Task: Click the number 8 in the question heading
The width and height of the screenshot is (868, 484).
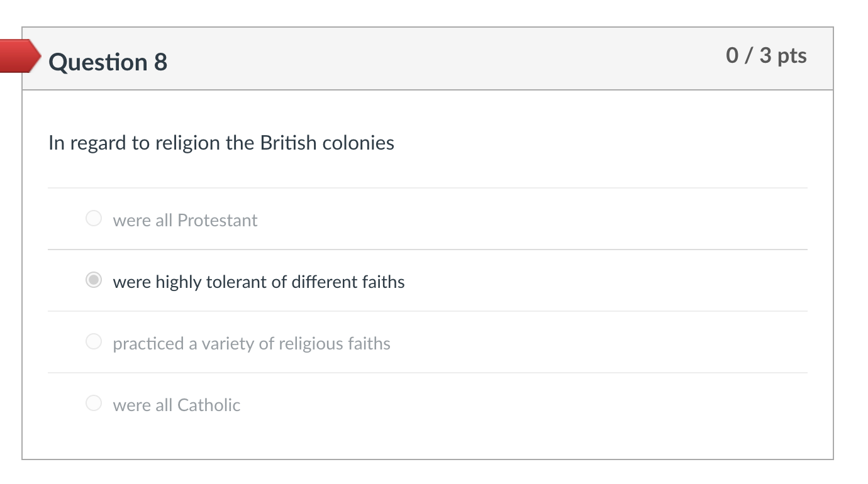Action: [x=160, y=62]
